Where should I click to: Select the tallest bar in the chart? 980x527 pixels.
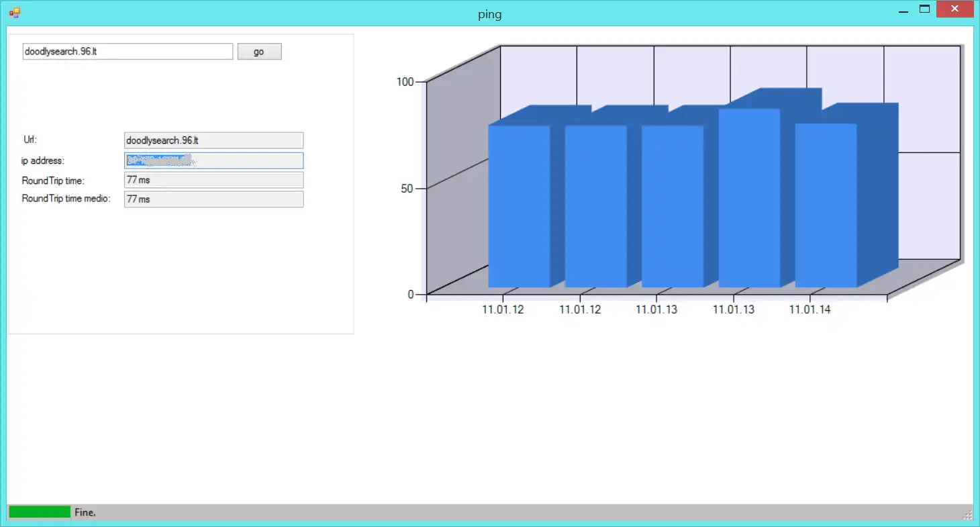pos(749,198)
